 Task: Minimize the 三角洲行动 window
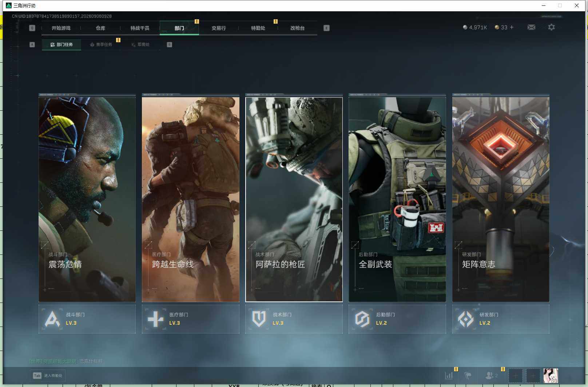click(544, 5)
